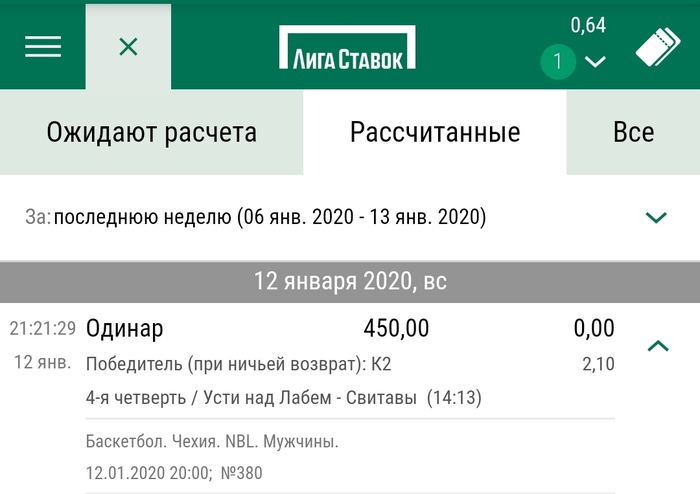Tap the 2,10 odds value
Image resolution: width=700 pixels, height=494 pixels.
pyautogui.click(x=598, y=364)
